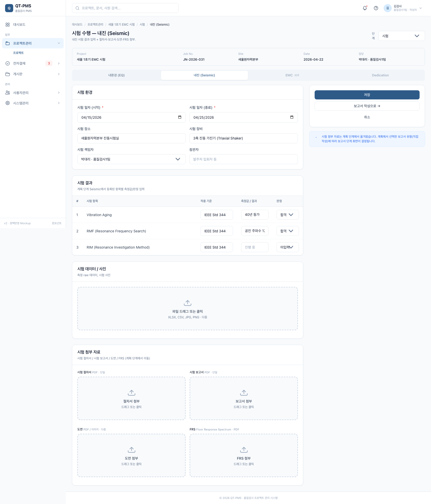Click the 절차서 첨부 upload area
The width and height of the screenshot is (431, 504).
[x=131, y=398]
